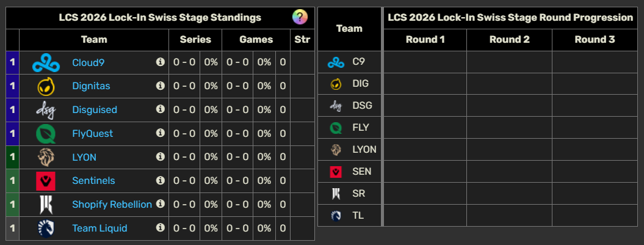Open the info icon beside Disguised

coord(161,109)
